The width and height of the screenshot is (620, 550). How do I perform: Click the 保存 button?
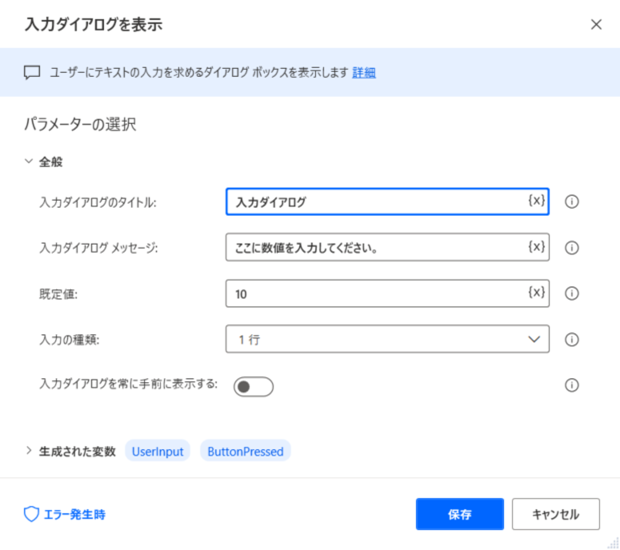tap(459, 514)
